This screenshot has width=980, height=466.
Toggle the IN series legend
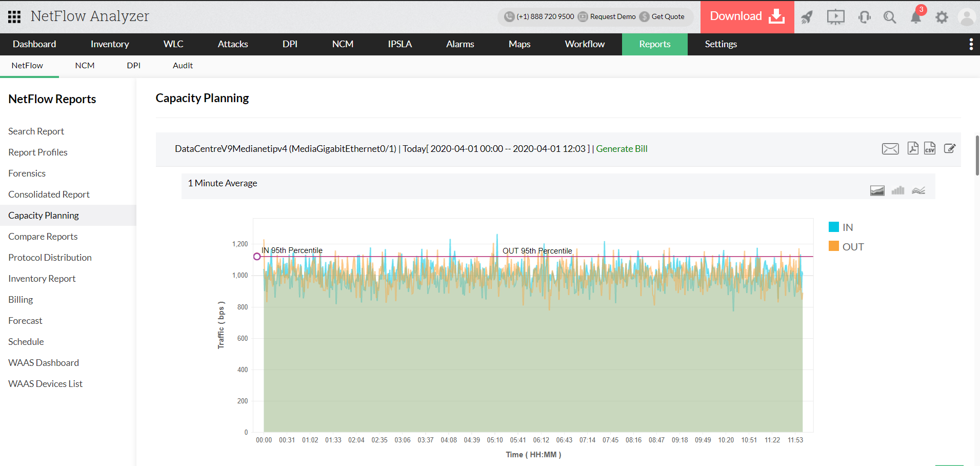coord(841,227)
